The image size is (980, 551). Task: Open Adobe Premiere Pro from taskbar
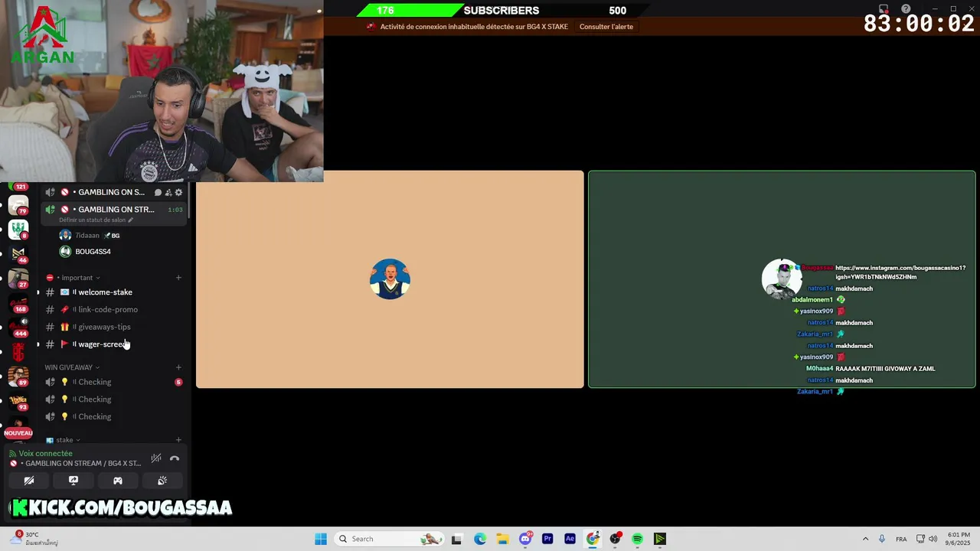[547, 539]
